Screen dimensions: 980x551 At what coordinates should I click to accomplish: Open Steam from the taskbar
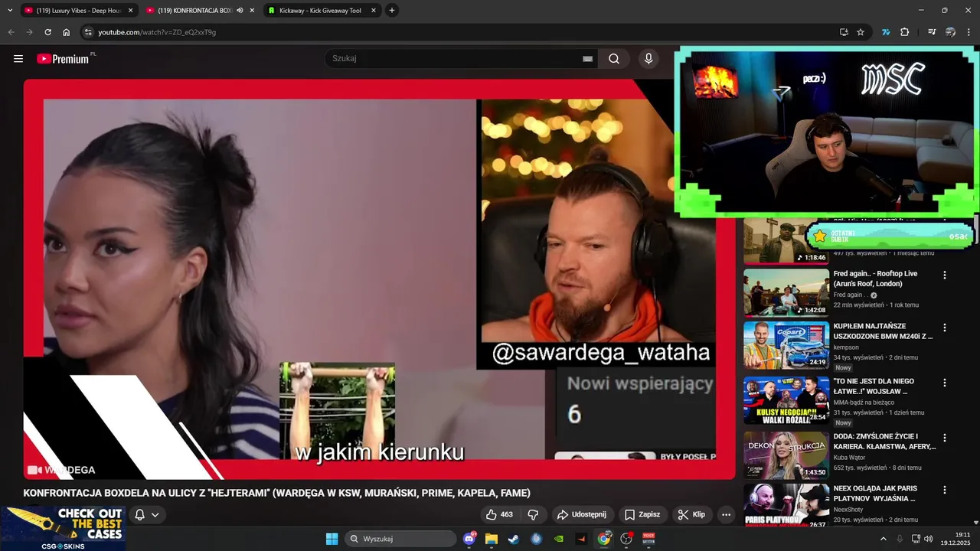click(514, 539)
